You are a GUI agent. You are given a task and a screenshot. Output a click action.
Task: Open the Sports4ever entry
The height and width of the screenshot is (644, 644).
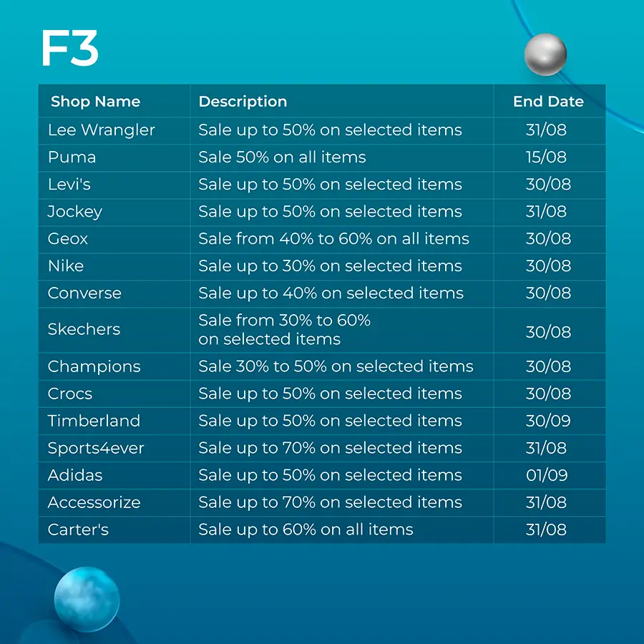pos(321,448)
